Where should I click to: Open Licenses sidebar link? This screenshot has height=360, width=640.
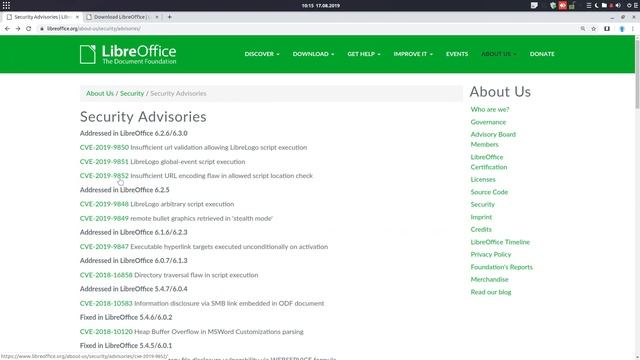[483, 180]
